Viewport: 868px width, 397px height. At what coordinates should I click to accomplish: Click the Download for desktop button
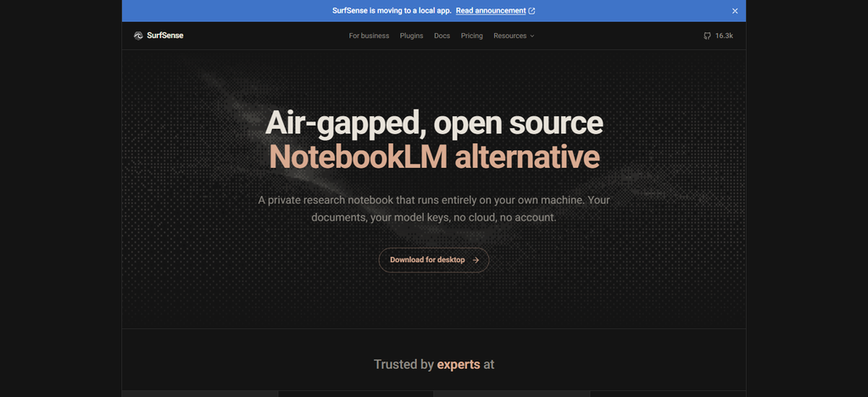[x=433, y=260]
